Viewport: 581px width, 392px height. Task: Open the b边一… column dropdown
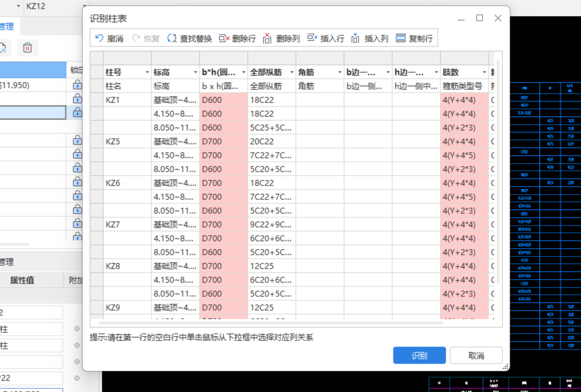tap(388, 72)
